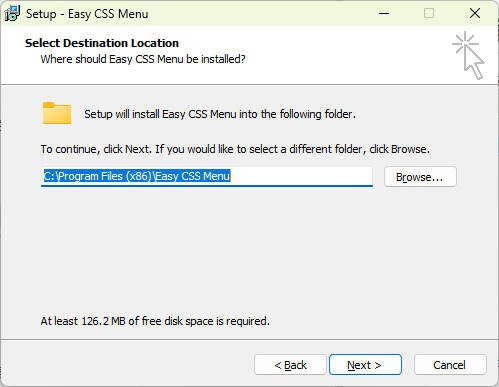Click the 'Setup will install Easy CSS Menu' message
This screenshot has width=499, height=387.
click(220, 114)
